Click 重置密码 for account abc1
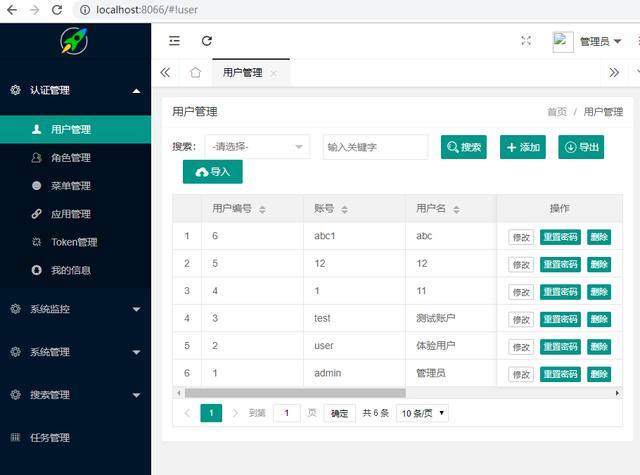Viewport: 640px width, 475px height. click(x=560, y=237)
